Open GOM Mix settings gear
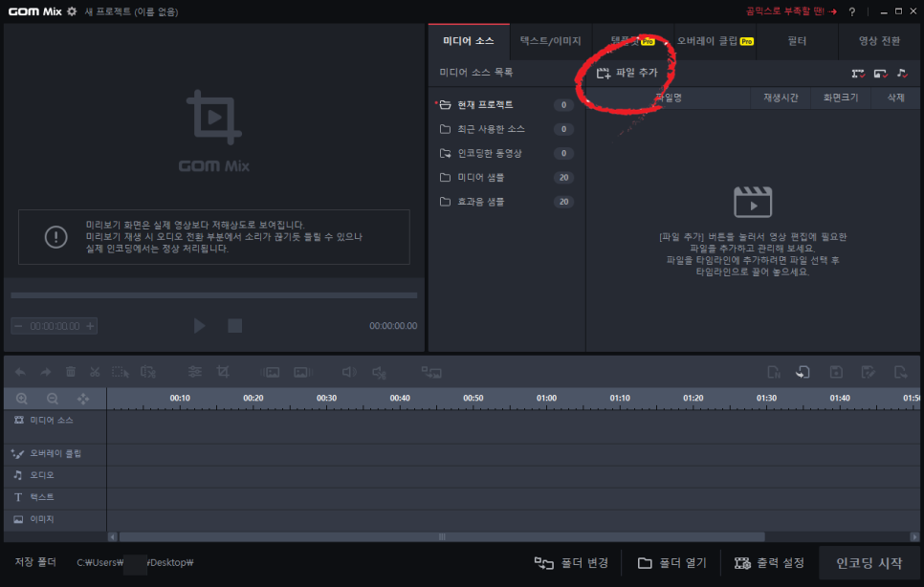Viewport: 924px width, 587px height. pos(72,11)
